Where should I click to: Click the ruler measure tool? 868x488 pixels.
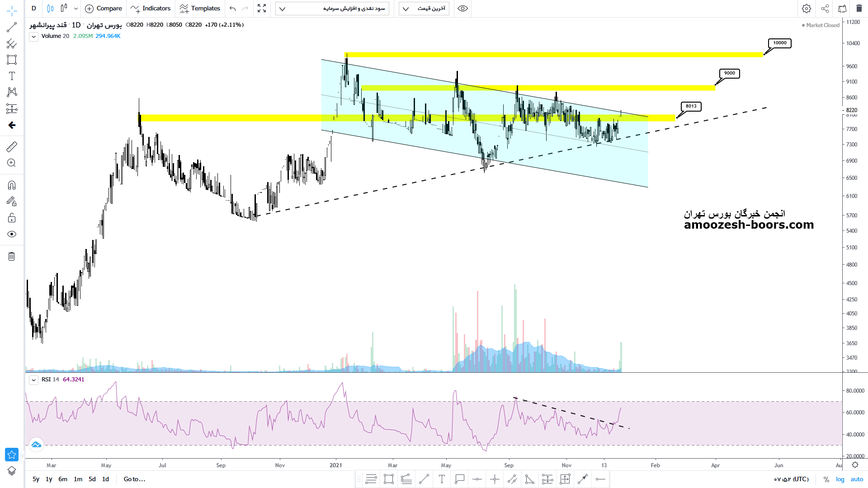click(12, 146)
